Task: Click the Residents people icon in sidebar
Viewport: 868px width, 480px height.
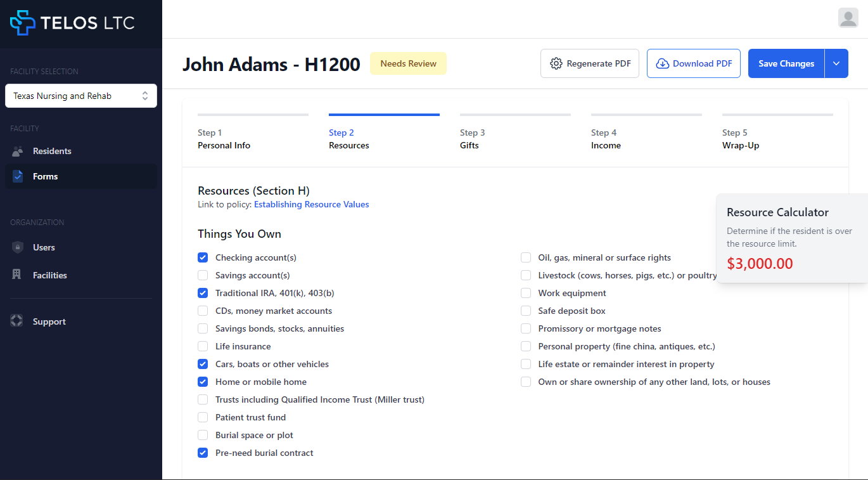Action: [18, 151]
